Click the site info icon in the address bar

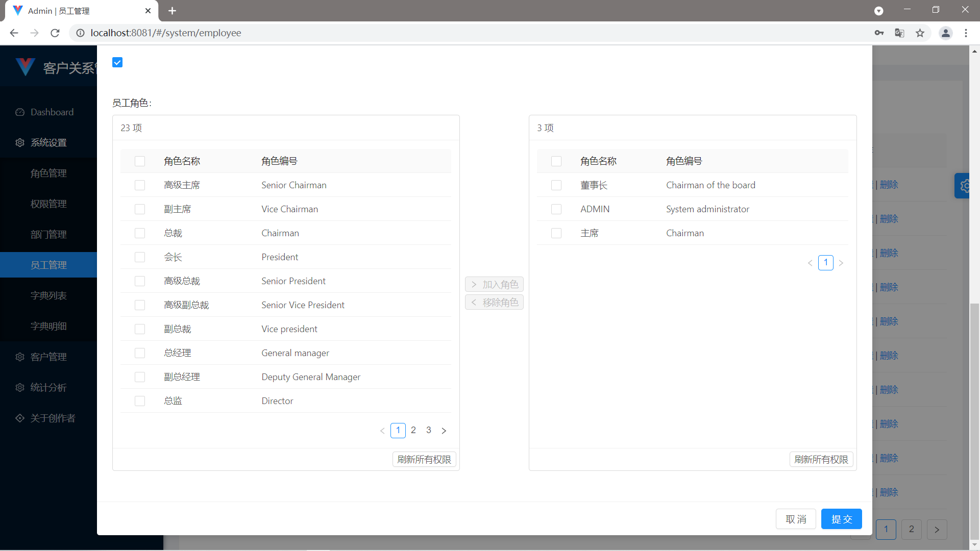[x=80, y=33]
